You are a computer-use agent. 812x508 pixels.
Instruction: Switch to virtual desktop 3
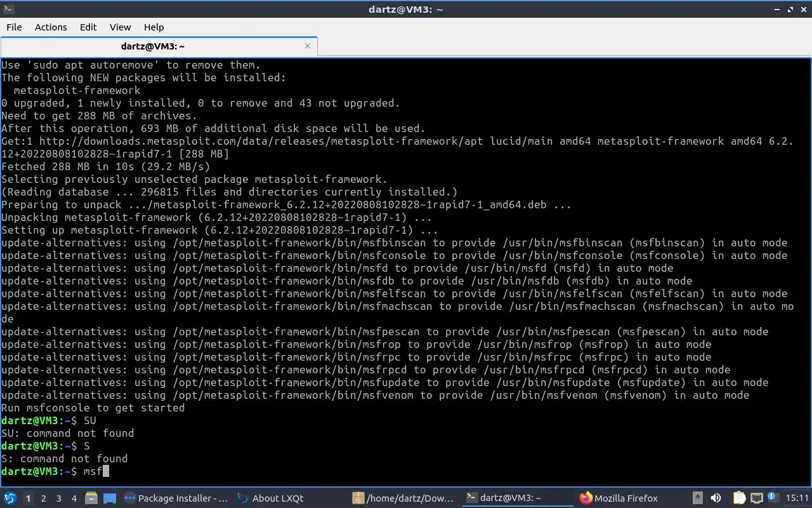click(x=58, y=498)
